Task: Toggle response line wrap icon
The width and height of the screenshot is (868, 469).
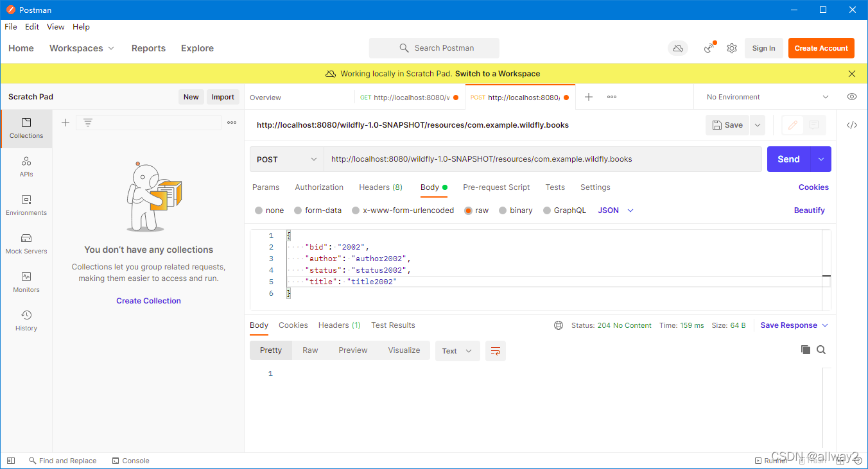Action: point(496,351)
